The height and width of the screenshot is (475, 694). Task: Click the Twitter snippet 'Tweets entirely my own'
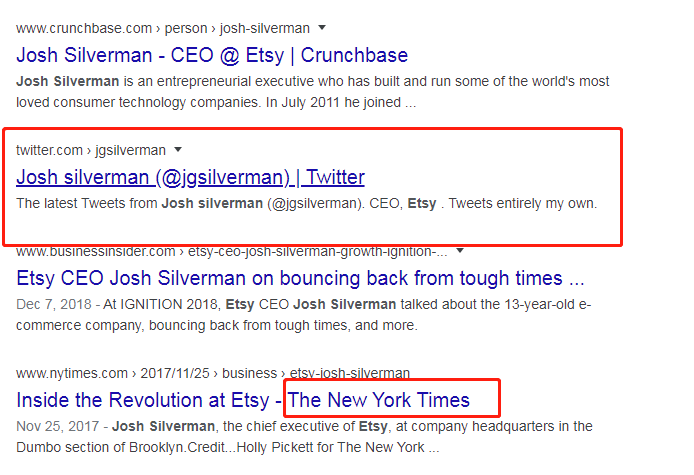point(523,204)
